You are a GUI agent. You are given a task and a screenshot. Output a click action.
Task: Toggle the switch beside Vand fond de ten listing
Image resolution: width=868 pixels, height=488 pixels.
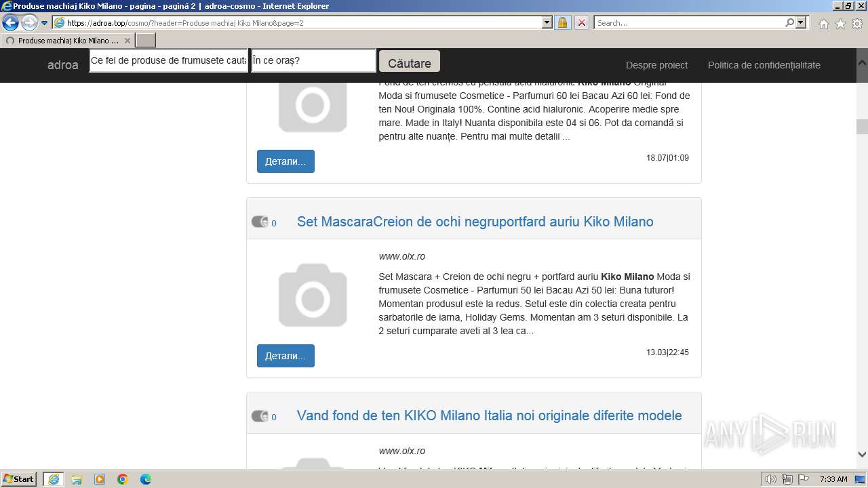coord(260,415)
